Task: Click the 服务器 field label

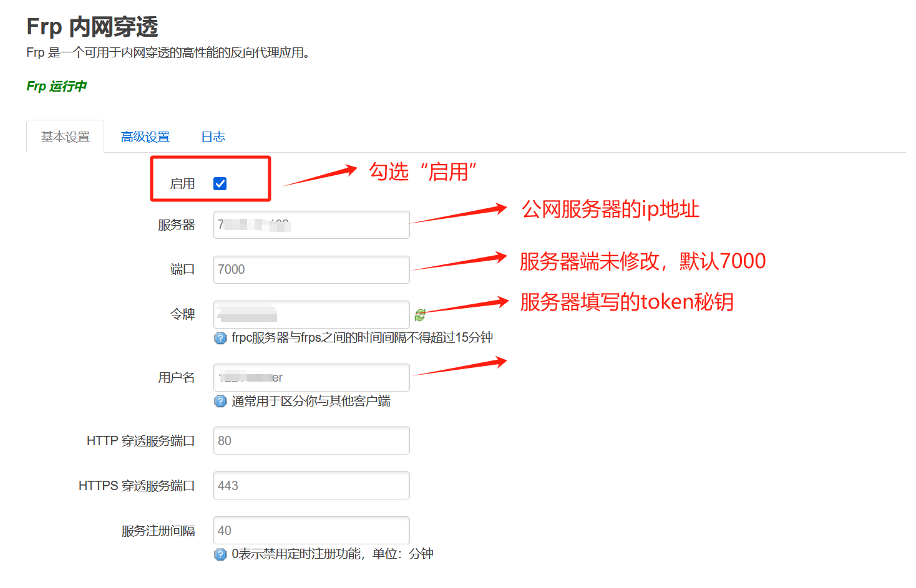Action: [x=177, y=225]
